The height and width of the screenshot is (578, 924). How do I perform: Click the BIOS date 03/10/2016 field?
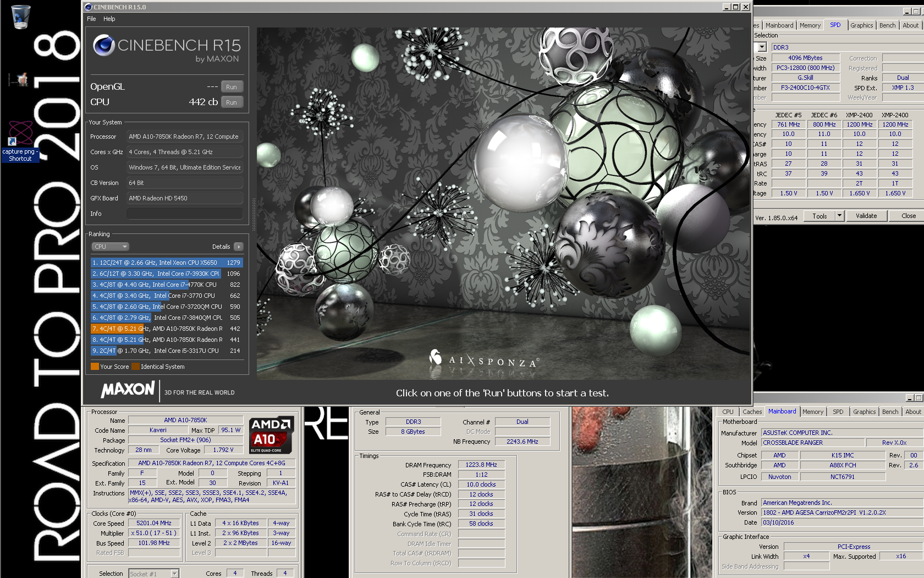pos(843,522)
